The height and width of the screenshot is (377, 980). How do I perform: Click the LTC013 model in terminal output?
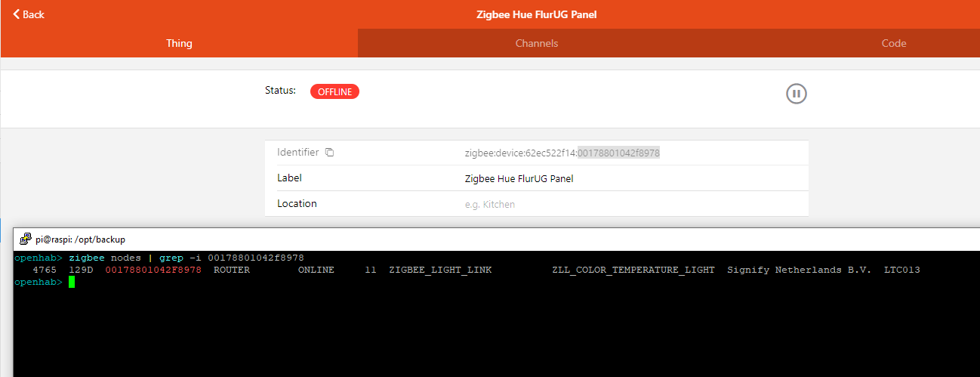[x=902, y=270]
